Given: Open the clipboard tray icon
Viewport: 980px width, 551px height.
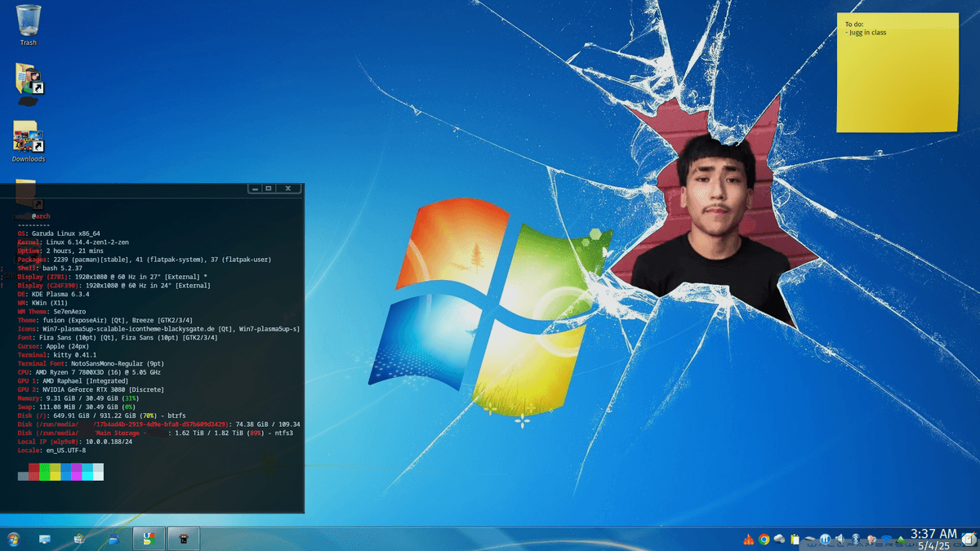Looking at the screenshot, I should 795,539.
